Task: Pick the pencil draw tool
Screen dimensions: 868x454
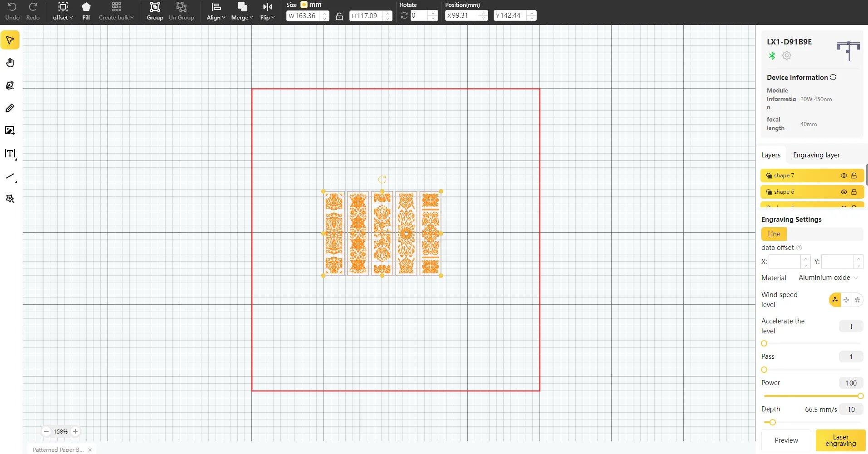Action: 10,108
